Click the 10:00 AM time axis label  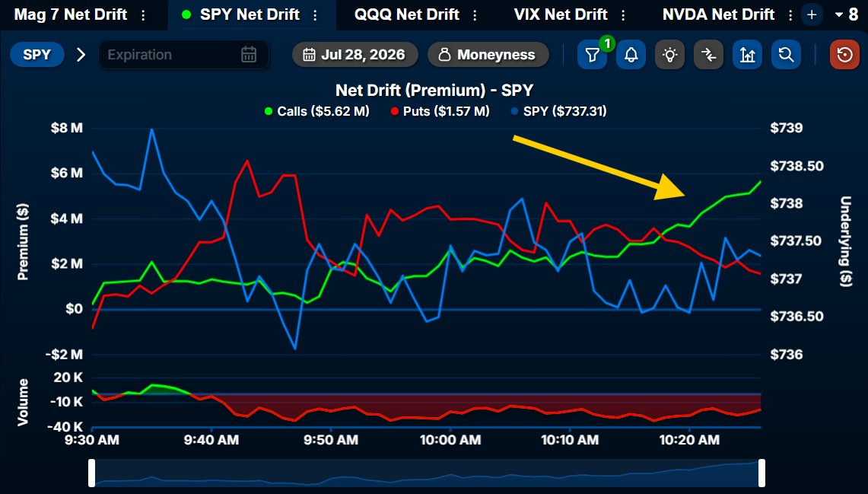450,440
